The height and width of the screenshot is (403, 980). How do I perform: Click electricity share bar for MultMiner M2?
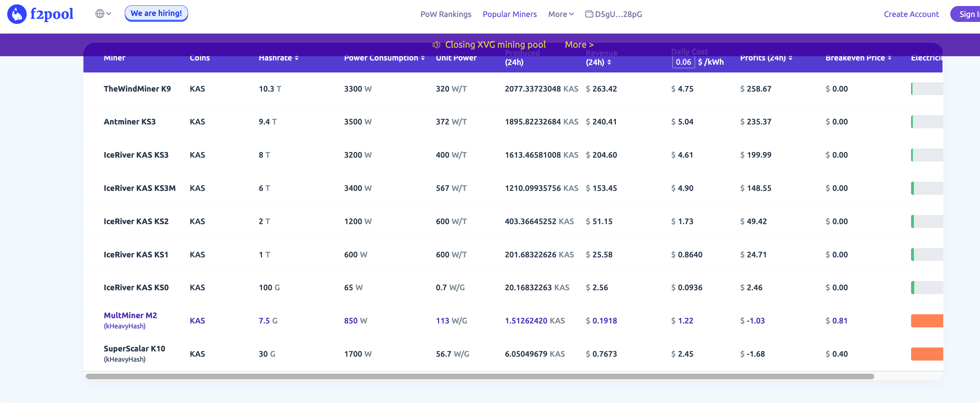tap(926, 321)
